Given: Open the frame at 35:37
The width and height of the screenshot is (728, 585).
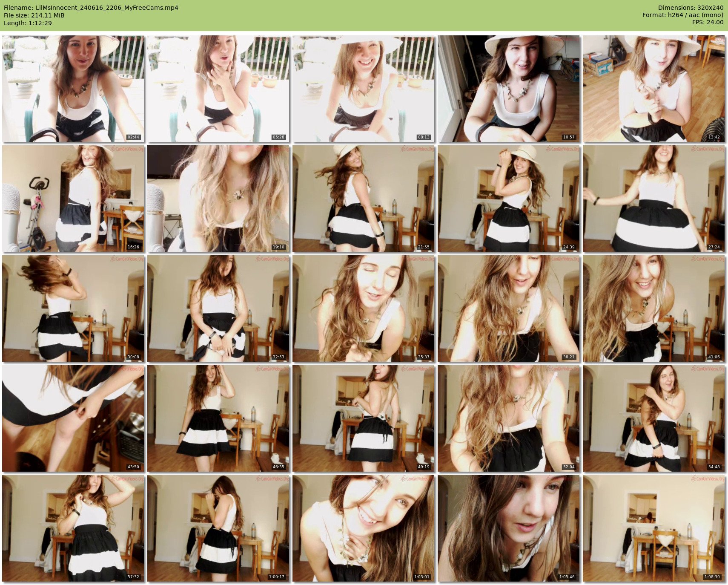Looking at the screenshot, I should [364, 308].
